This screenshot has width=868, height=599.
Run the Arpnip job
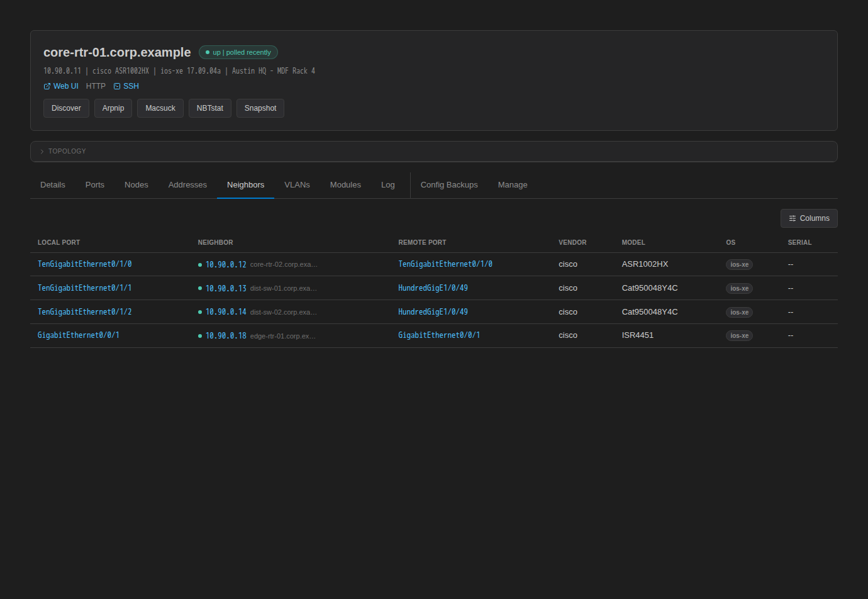(x=113, y=108)
